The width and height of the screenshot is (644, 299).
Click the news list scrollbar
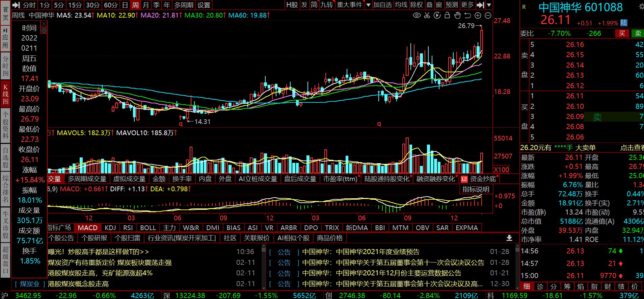264,267
